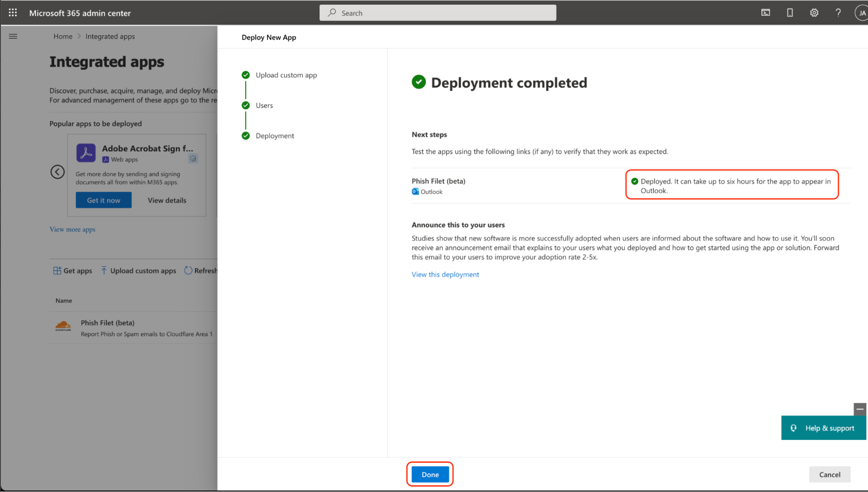Collapse the navigation pane with hamburger icon
This screenshot has height=492, width=868.
pyautogui.click(x=13, y=36)
